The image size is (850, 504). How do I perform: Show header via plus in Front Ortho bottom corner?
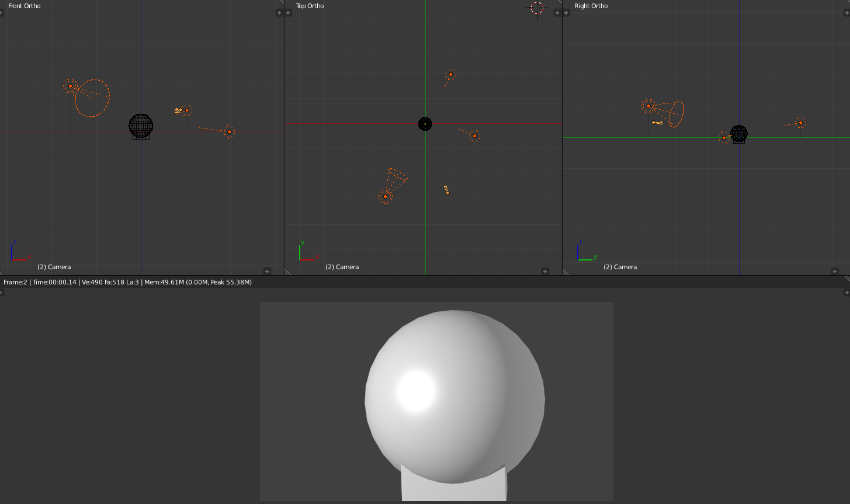click(267, 271)
